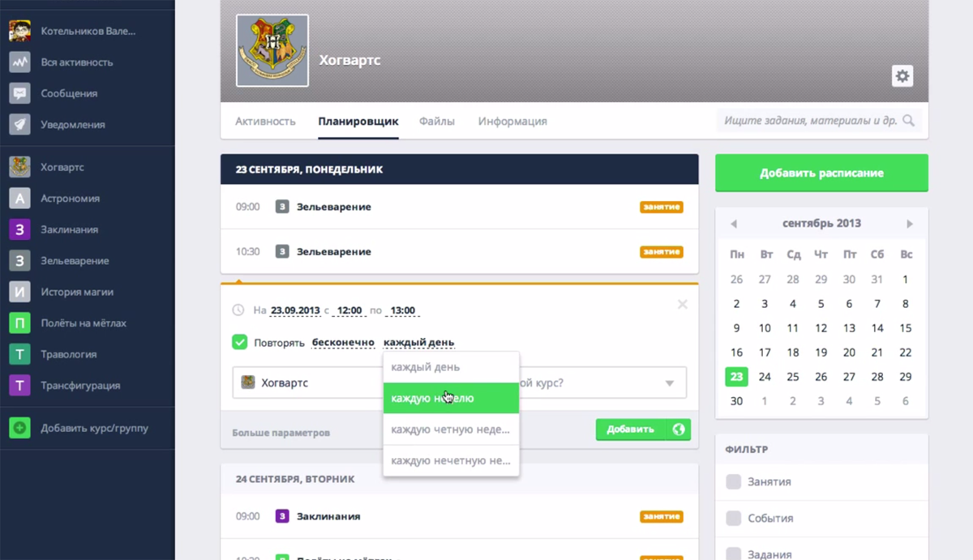Close the new schedule entry form

(682, 305)
